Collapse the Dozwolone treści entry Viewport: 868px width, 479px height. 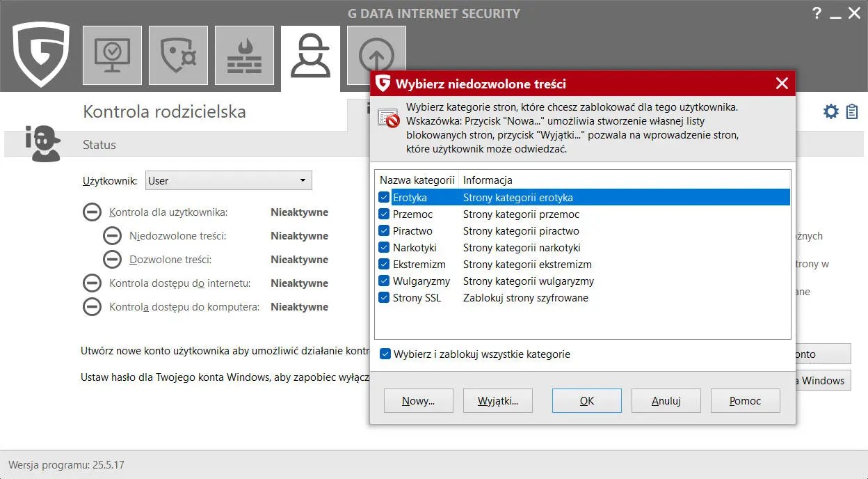pos(112,259)
